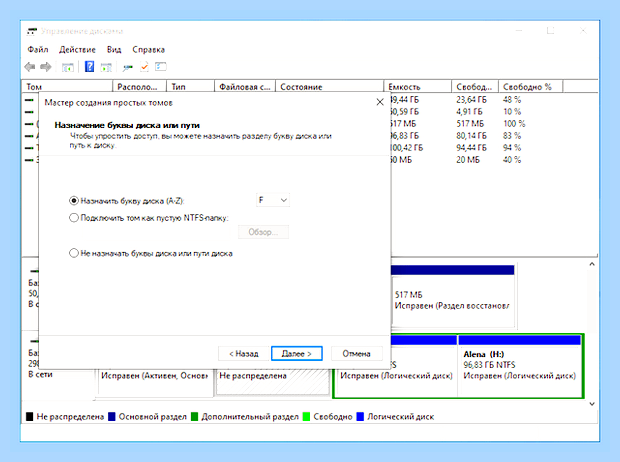
Task: Click the '< Назад' button
Action: 244,353
